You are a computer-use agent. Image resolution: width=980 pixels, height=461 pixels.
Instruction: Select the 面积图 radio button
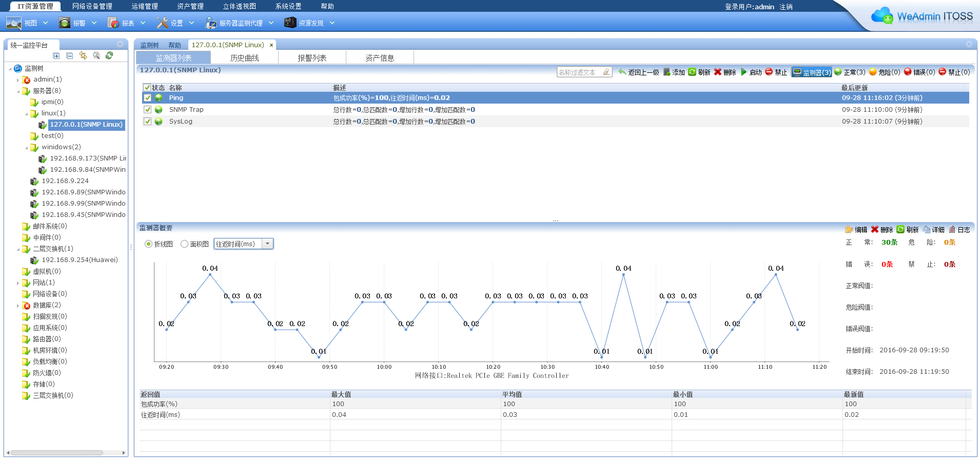click(x=185, y=244)
